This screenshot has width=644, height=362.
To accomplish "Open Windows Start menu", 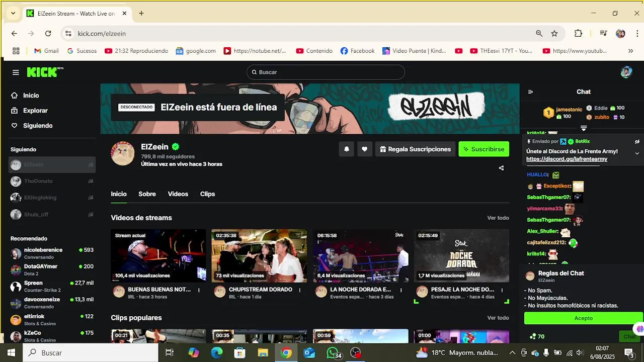I will tap(11, 353).
